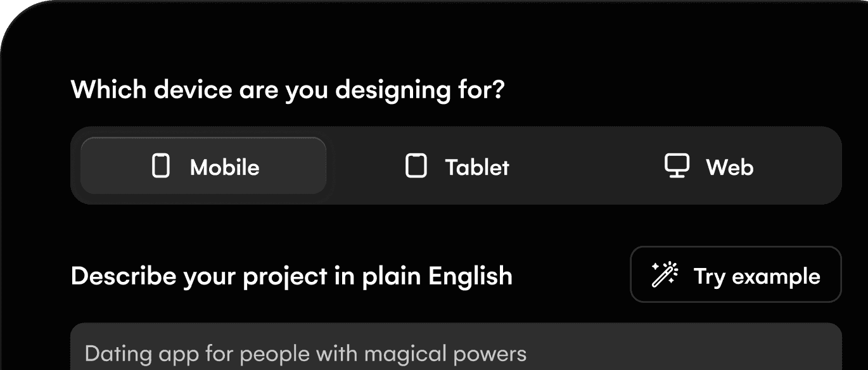Click the desktop monitor icon for Web
This screenshot has height=370, width=868.
(x=677, y=166)
